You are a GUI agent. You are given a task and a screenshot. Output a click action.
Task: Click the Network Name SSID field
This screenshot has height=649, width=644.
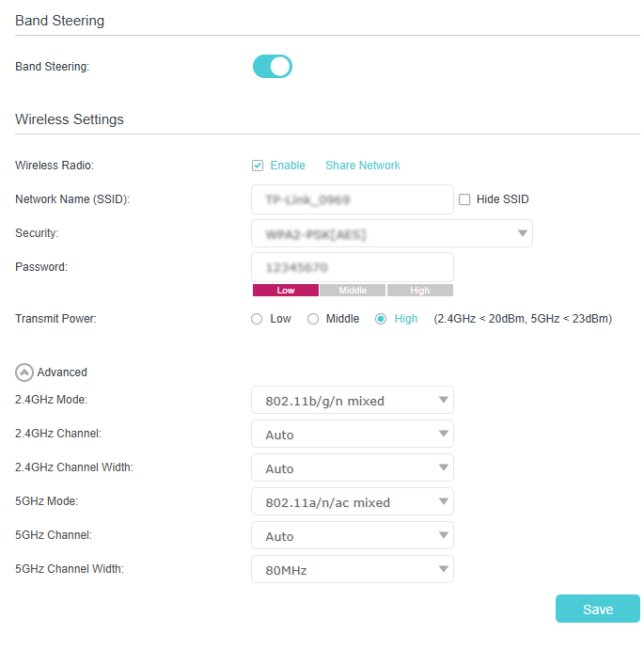pyautogui.click(x=352, y=199)
